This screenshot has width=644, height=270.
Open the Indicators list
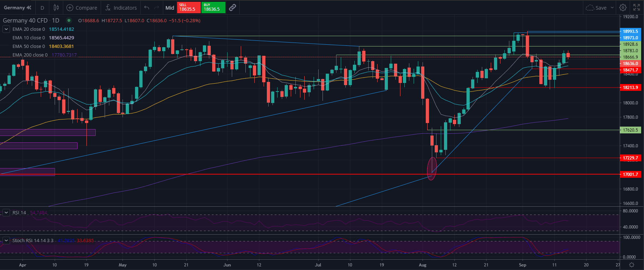121,8
